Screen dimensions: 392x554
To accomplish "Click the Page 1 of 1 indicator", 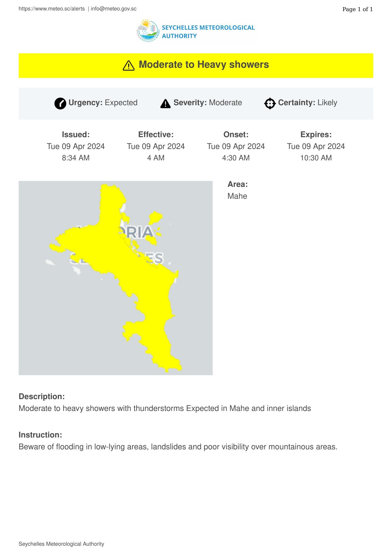I will (357, 9).
